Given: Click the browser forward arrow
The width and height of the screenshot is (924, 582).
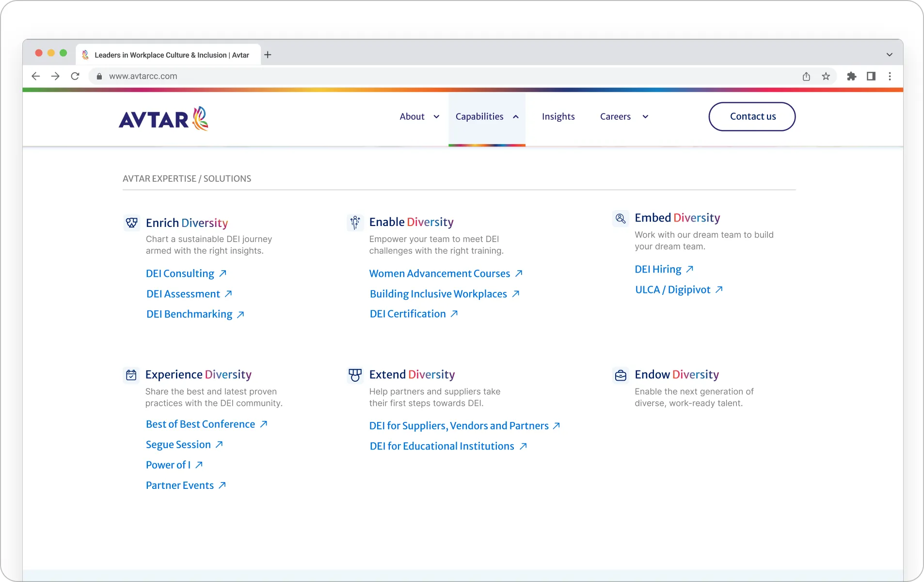Looking at the screenshot, I should (55, 76).
